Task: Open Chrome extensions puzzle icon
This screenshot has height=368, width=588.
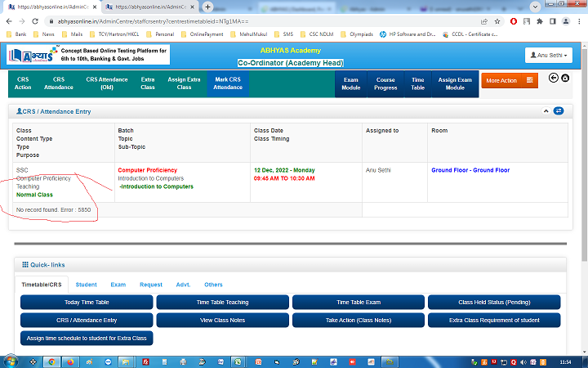Action: point(540,20)
